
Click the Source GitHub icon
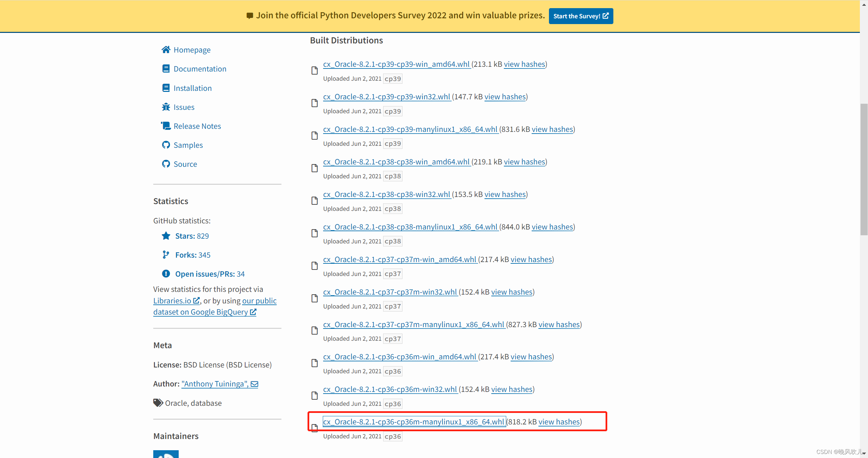166,164
